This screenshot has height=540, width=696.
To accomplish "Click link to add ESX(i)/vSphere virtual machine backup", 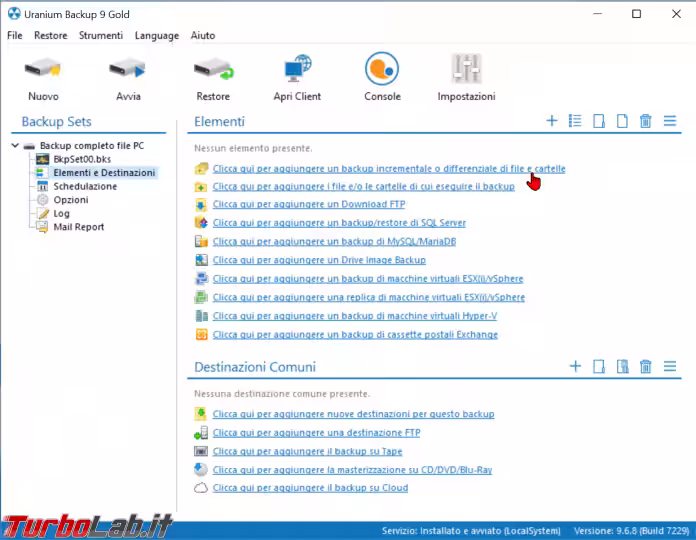I will [x=368, y=279].
